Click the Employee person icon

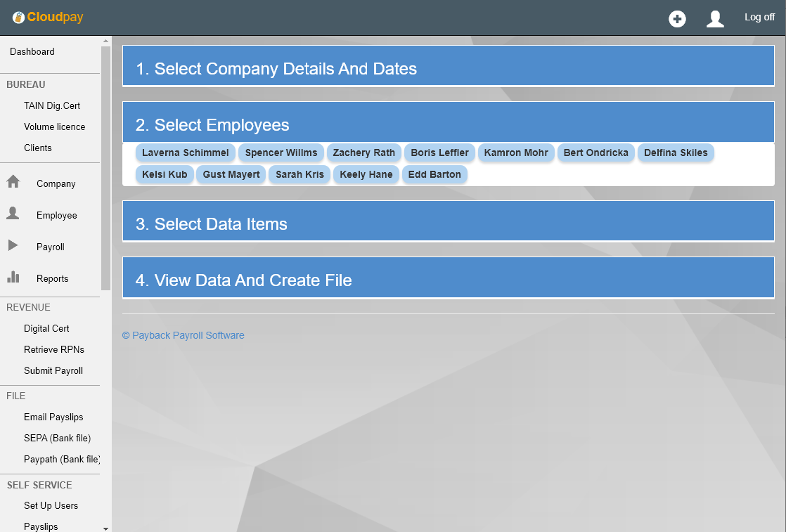[13, 214]
